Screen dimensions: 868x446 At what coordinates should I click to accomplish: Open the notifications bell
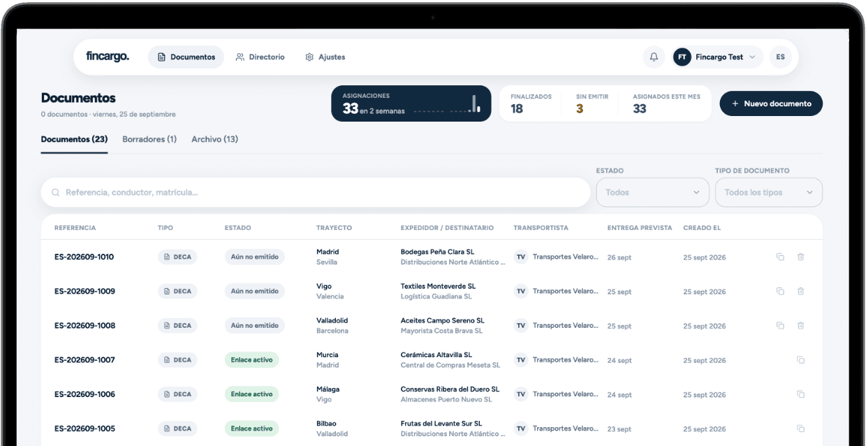(x=654, y=57)
